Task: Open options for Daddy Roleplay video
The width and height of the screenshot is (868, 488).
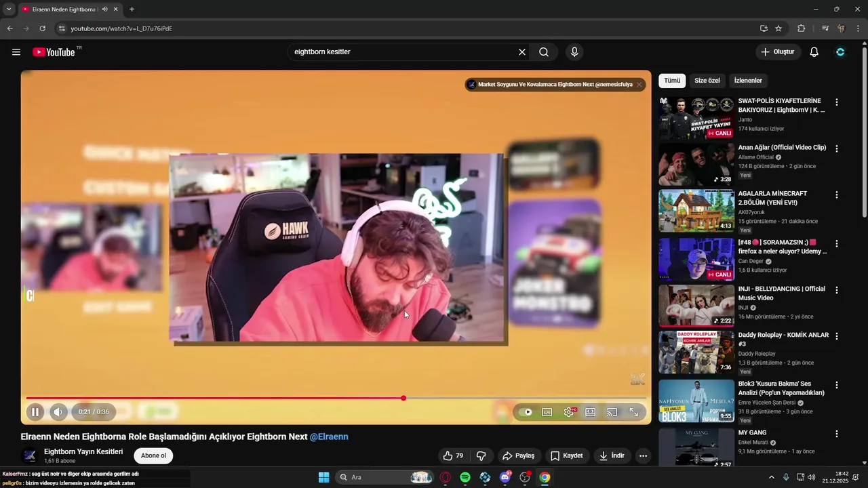Action: pyautogui.click(x=837, y=336)
